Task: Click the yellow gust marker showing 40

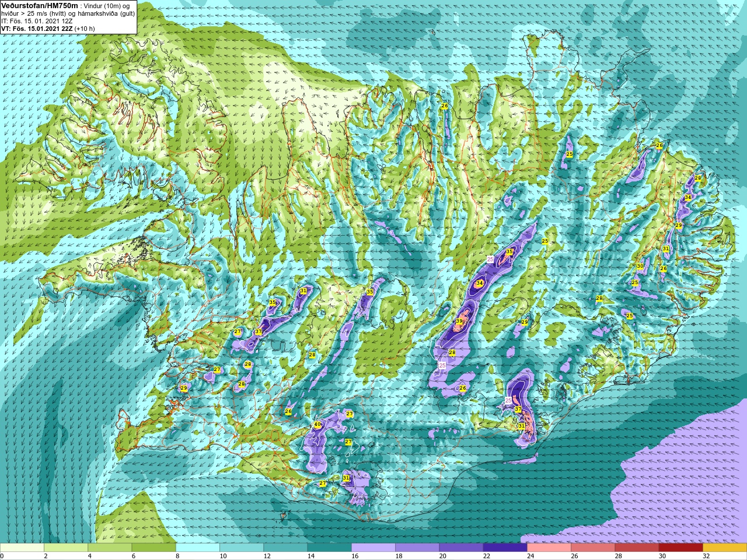Action: click(317, 425)
